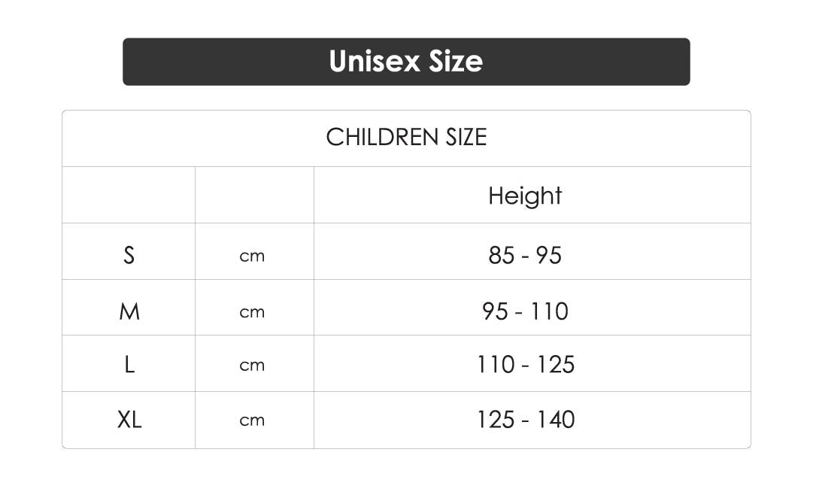
Task: Select the XL size label
Action: tap(129, 419)
